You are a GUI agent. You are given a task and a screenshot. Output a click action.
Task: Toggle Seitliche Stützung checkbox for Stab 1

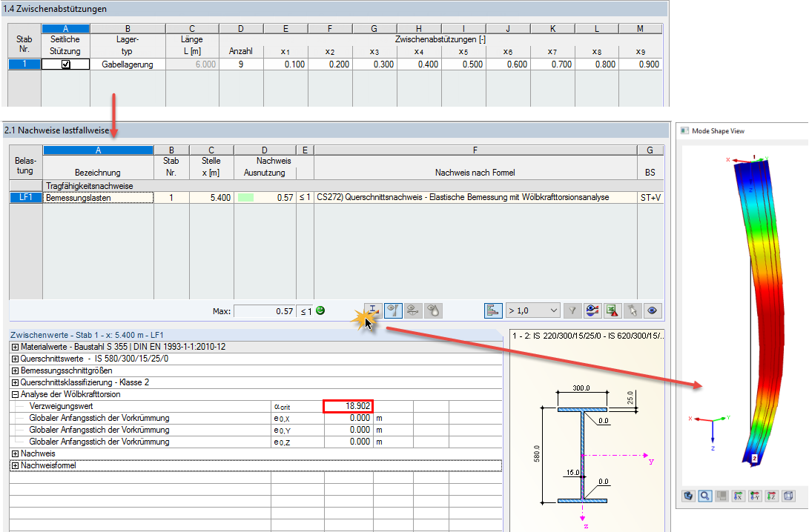coord(65,64)
